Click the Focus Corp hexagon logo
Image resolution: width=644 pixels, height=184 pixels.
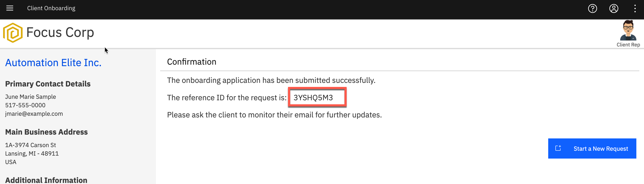click(13, 33)
